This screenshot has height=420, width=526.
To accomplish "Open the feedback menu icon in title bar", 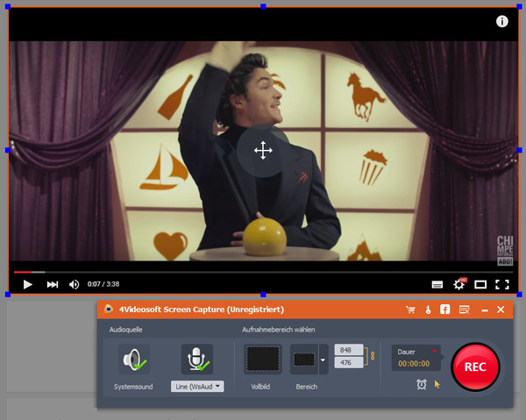I will [x=464, y=310].
